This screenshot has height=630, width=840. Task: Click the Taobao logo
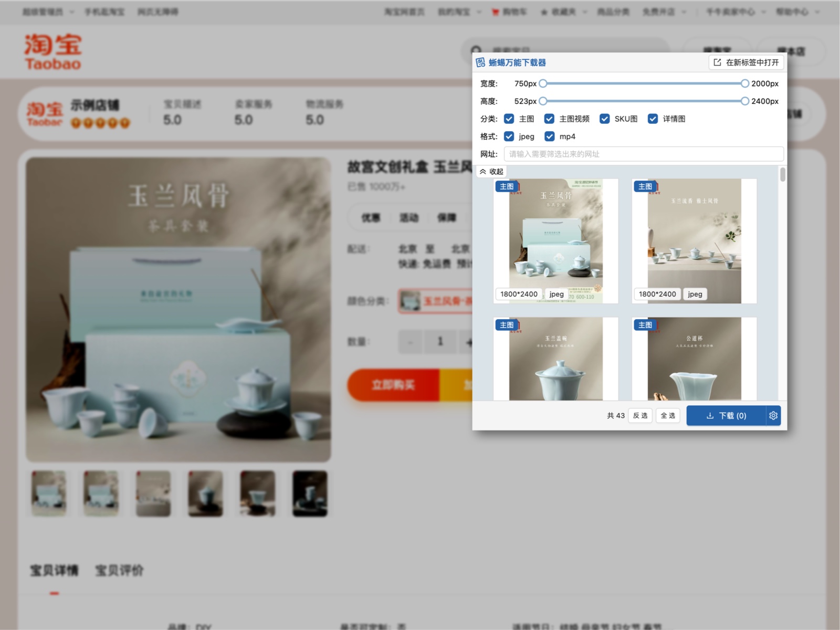(x=52, y=52)
